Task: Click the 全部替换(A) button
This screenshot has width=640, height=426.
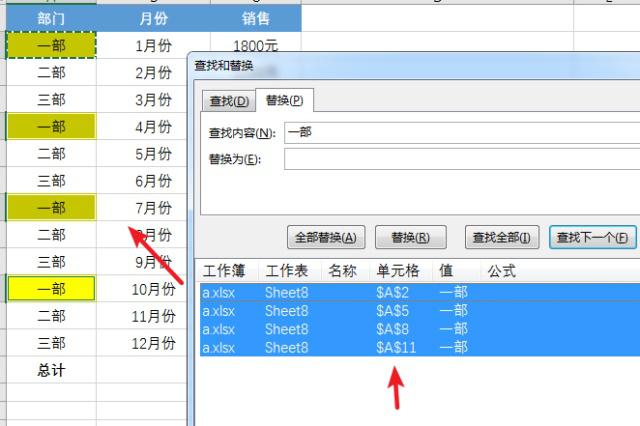Action: 326,237
